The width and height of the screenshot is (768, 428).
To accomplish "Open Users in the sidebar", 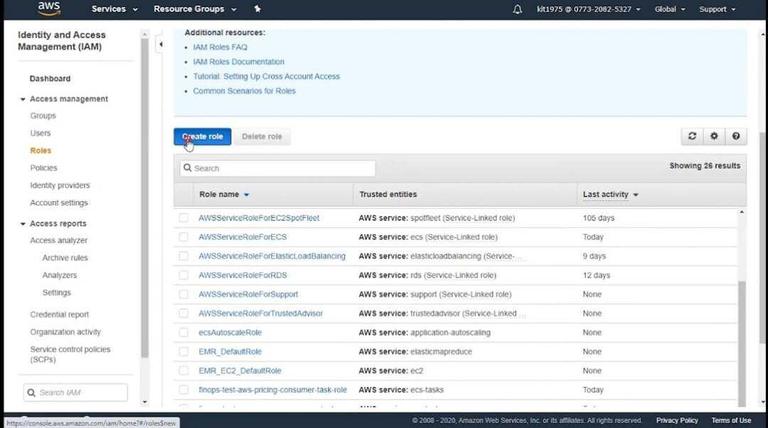I will [40, 133].
